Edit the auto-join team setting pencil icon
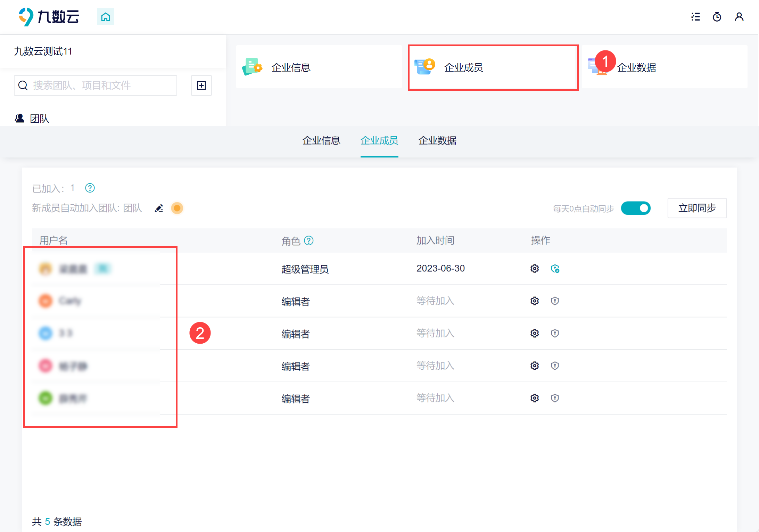Image resolution: width=759 pixels, height=532 pixels. tap(159, 208)
